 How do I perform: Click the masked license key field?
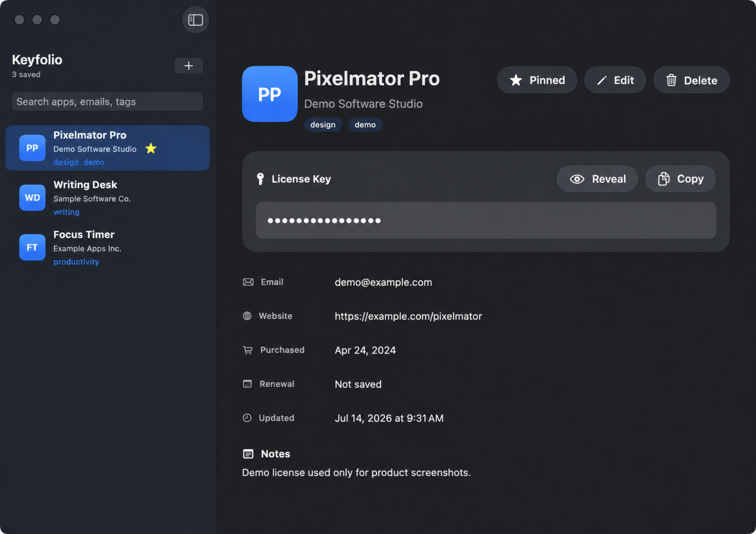coord(486,220)
